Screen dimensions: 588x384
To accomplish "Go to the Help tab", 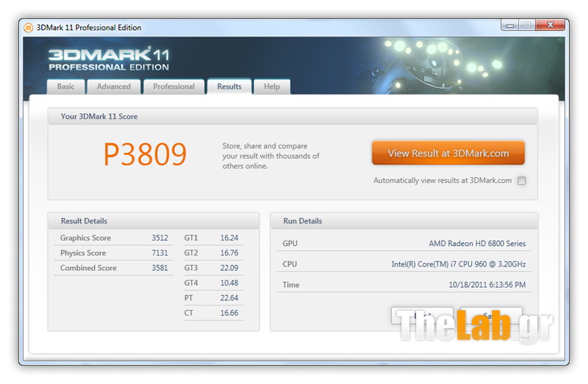I will (x=272, y=87).
